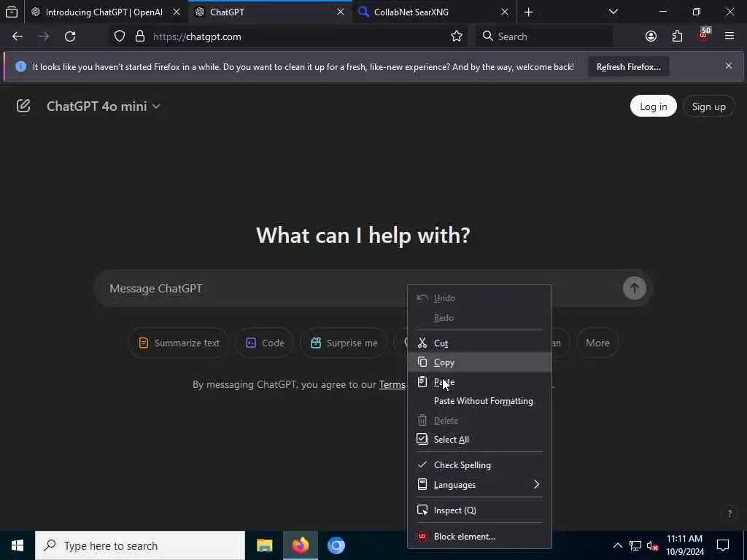Close the Introducing ChatGPT | OpenAI tab
This screenshot has width=747, height=560.
click(177, 12)
